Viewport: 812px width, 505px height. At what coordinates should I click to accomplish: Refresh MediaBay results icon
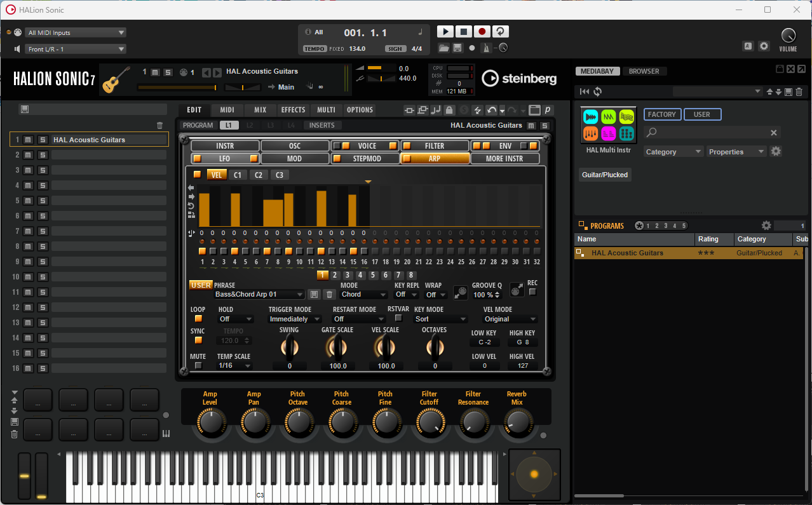click(598, 92)
